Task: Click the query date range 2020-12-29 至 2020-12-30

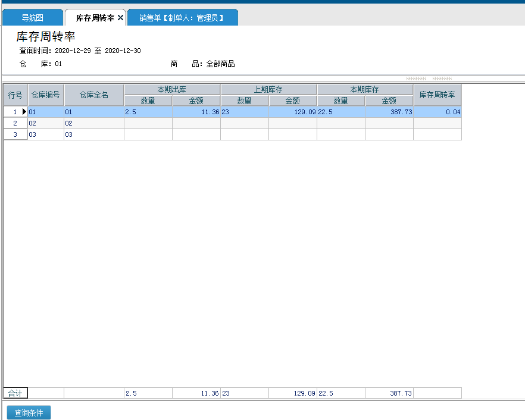Action: tap(98, 51)
